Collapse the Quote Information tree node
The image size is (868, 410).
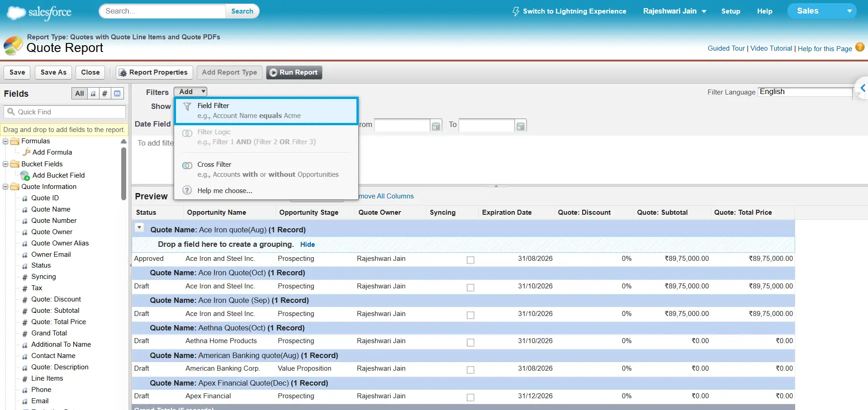click(x=5, y=187)
